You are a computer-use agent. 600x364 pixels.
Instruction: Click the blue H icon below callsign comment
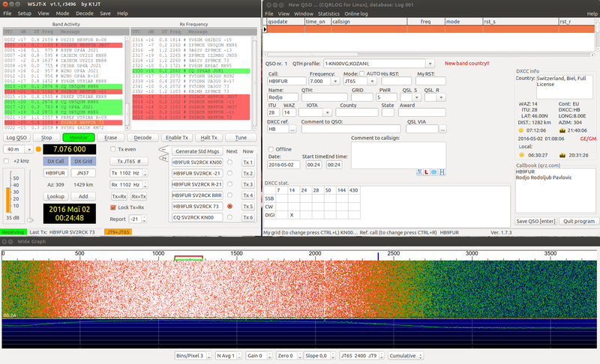[442, 172]
